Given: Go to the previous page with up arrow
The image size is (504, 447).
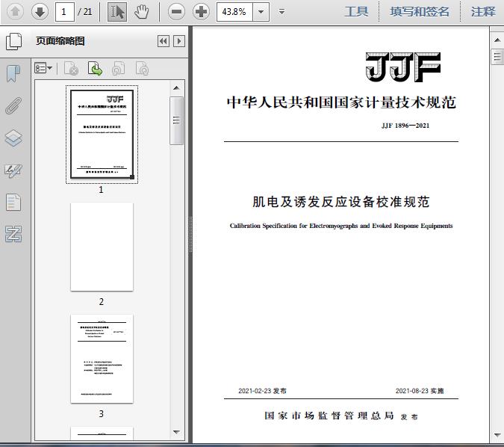Looking at the screenshot, I should tap(16, 11).
